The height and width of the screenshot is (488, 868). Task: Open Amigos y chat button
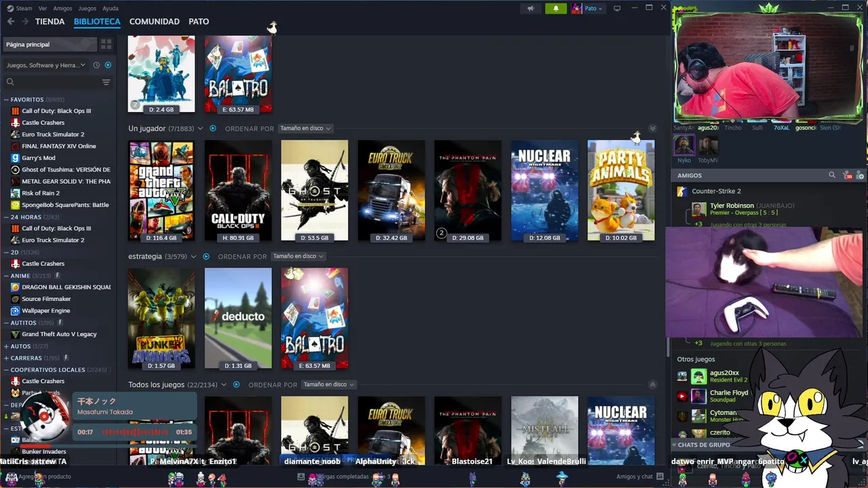click(x=640, y=476)
